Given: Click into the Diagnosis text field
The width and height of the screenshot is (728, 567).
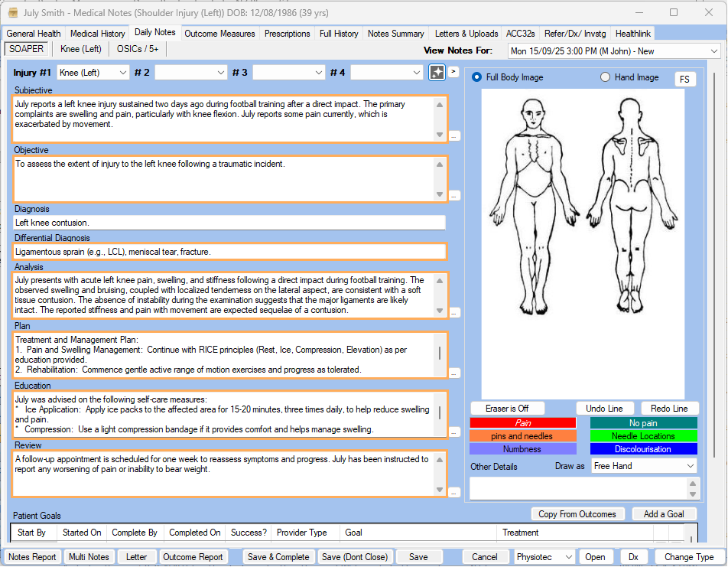Looking at the screenshot, I should tap(229, 223).
